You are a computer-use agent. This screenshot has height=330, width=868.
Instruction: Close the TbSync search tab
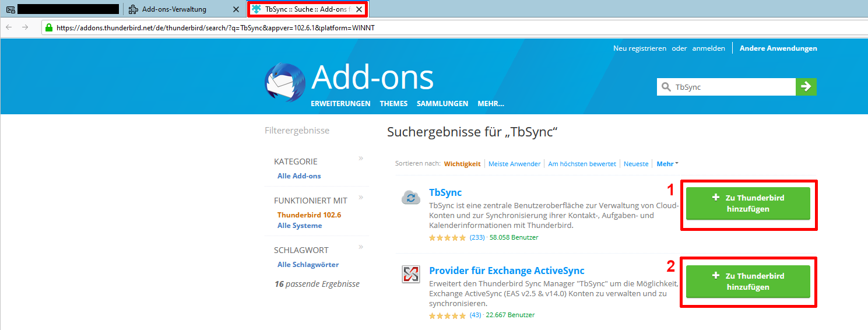click(x=359, y=9)
